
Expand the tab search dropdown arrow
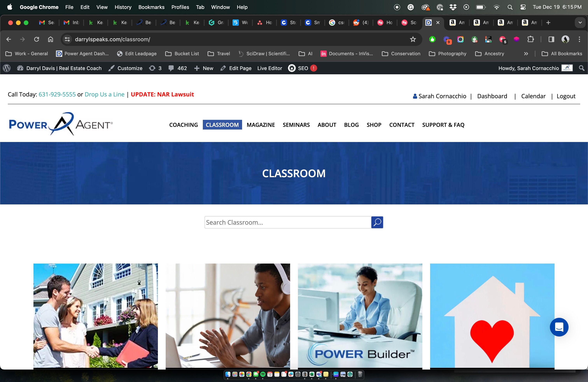[580, 23]
